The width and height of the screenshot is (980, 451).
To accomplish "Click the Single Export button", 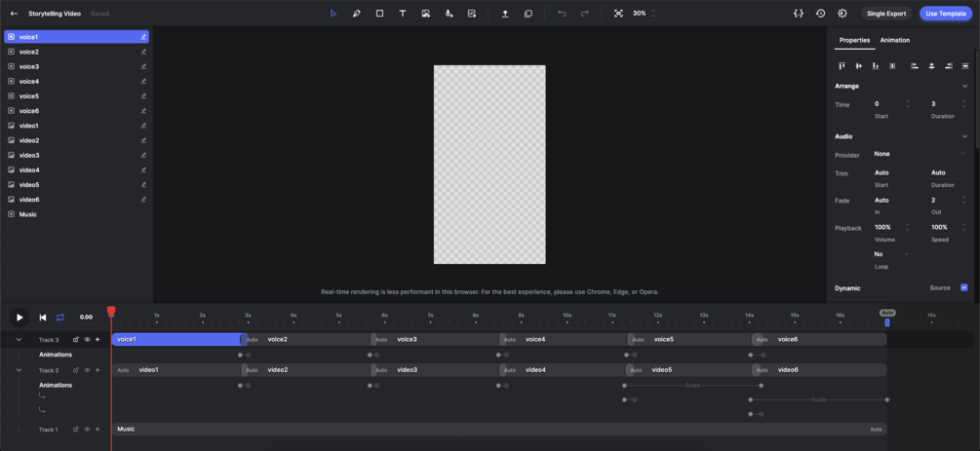I will pyautogui.click(x=886, y=13).
